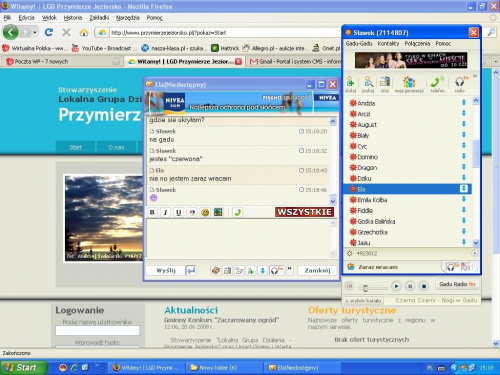500x375 pixels.
Task: Open the Gadu-Gadu menu
Action: click(359, 44)
